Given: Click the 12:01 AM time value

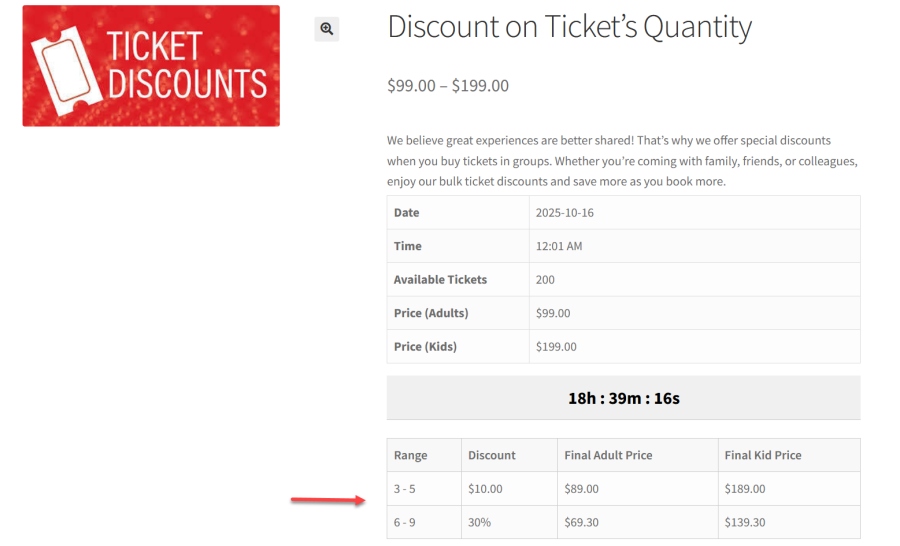Looking at the screenshot, I should point(559,246).
